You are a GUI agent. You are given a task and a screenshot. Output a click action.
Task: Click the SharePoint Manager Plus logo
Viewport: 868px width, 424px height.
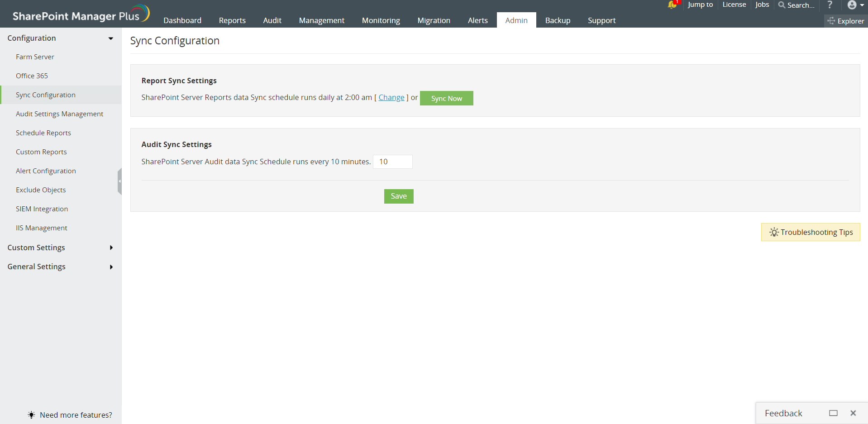click(x=81, y=14)
